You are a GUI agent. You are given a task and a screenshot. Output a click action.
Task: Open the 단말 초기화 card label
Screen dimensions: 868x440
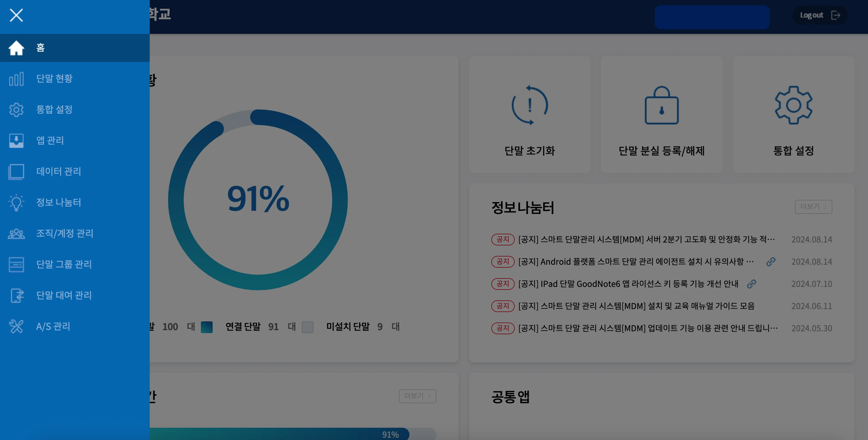(530, 151)
